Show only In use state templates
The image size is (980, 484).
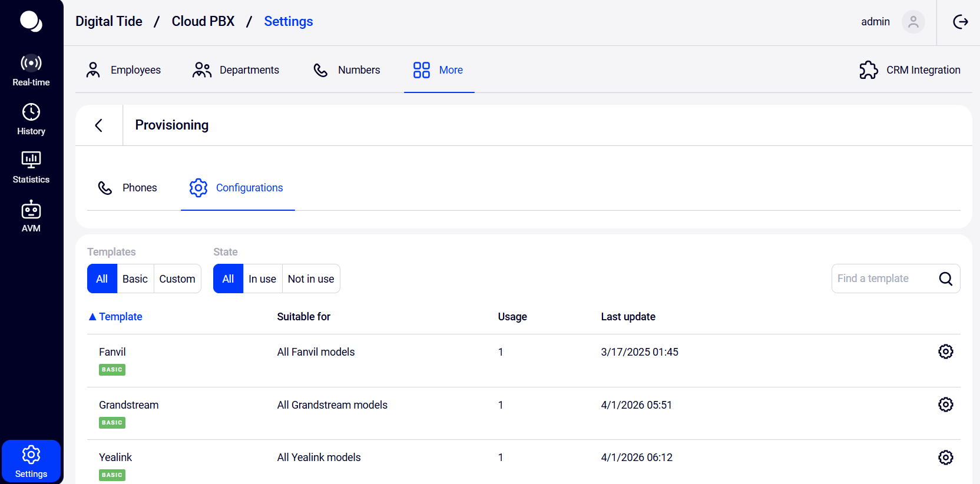pos(262,279)
